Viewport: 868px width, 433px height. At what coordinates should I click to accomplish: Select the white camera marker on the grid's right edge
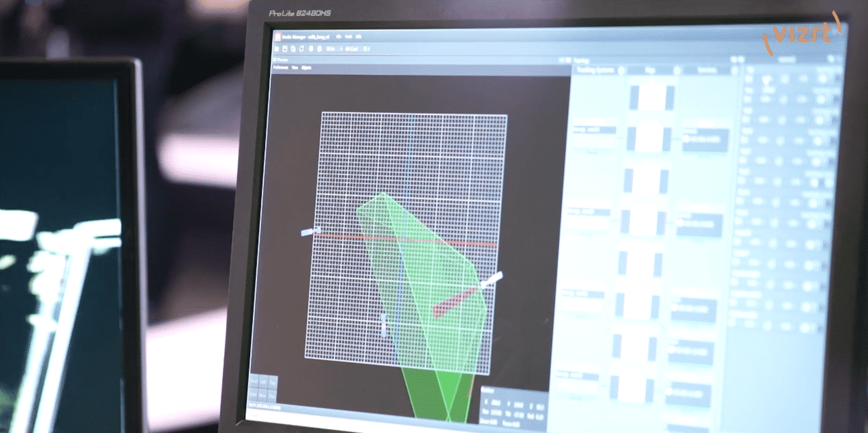point(492,279)
